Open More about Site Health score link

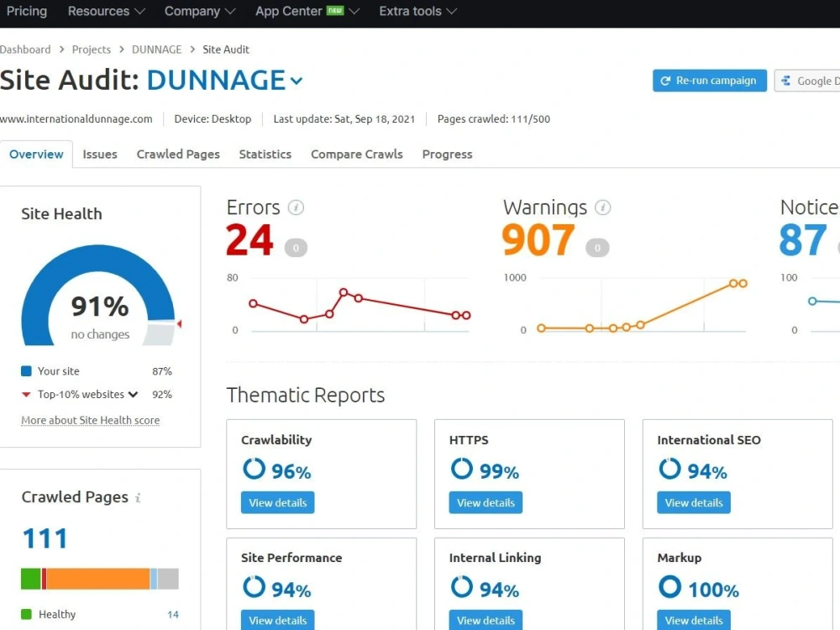[x=91, y=421]
